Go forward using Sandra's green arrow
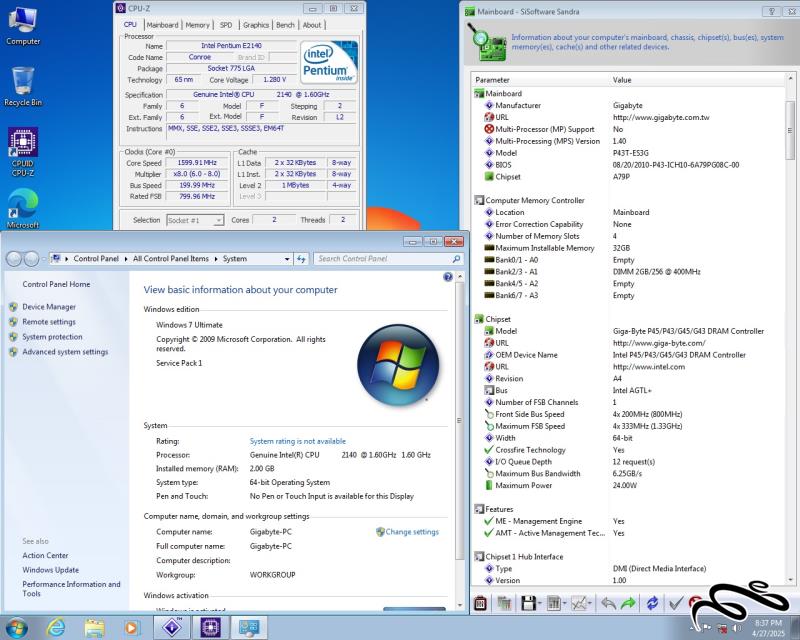The width and height of the screenshot is (800, 640). 628,603
